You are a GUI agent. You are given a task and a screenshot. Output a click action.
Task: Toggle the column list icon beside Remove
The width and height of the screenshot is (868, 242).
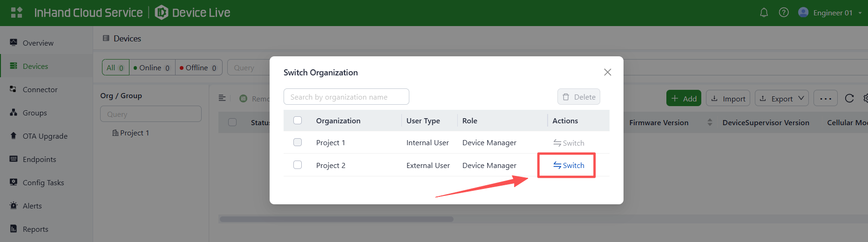pyautogui.click(x=222, y=98)
